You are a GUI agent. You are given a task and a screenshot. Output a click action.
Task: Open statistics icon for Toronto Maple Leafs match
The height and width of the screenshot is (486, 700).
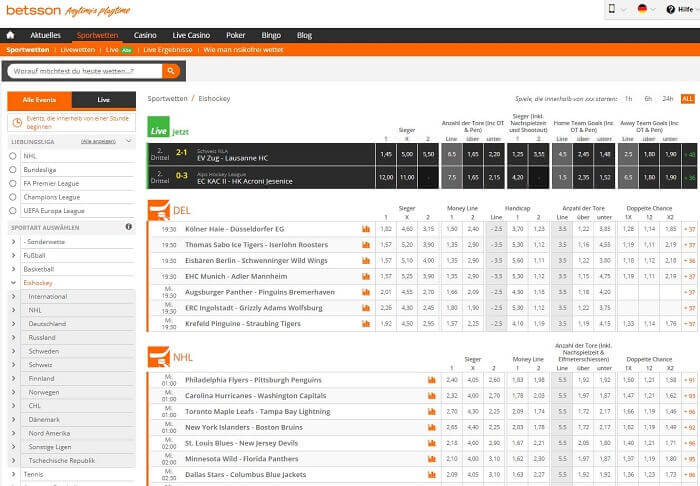click(432, 411)
